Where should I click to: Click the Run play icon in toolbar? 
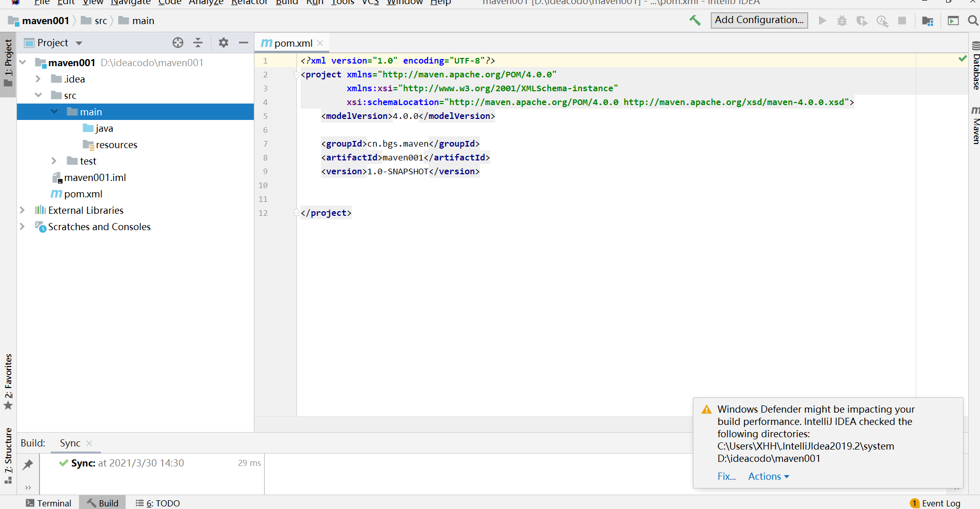822,21
